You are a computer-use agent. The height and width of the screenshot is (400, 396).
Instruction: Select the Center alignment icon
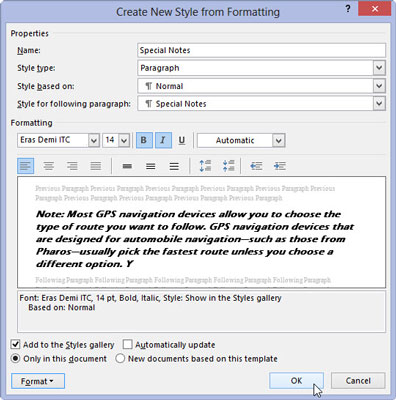click(49, 166)
